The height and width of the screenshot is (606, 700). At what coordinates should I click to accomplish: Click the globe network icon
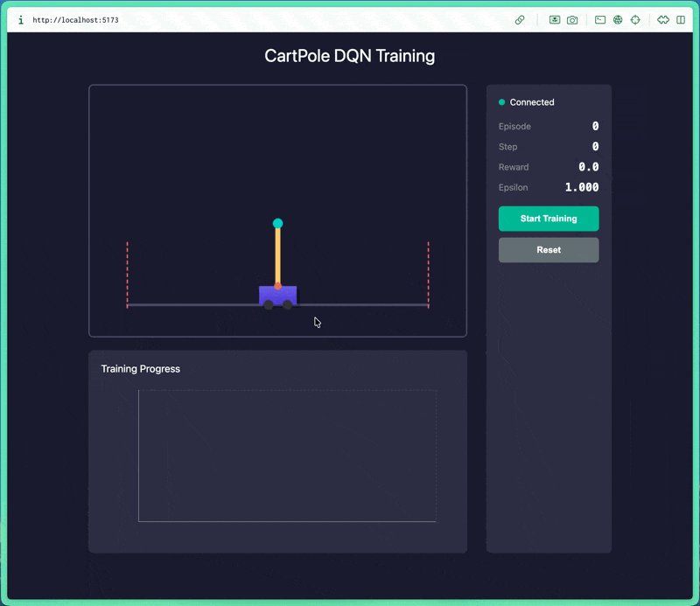(618, 19)
